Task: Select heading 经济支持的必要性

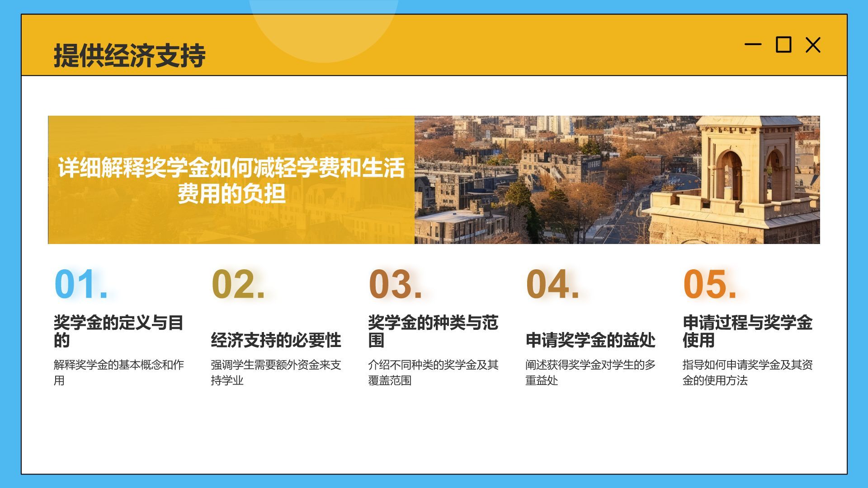Action: [276, 340]
